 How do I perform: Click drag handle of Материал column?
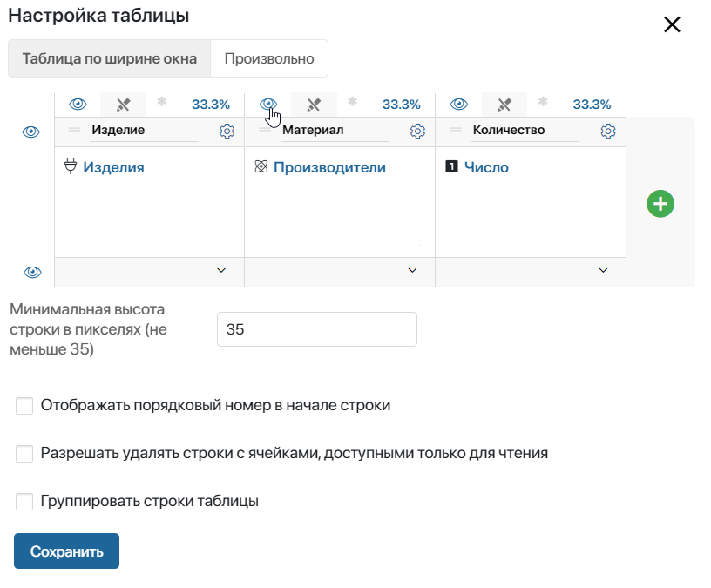click(x=265, y=130)
